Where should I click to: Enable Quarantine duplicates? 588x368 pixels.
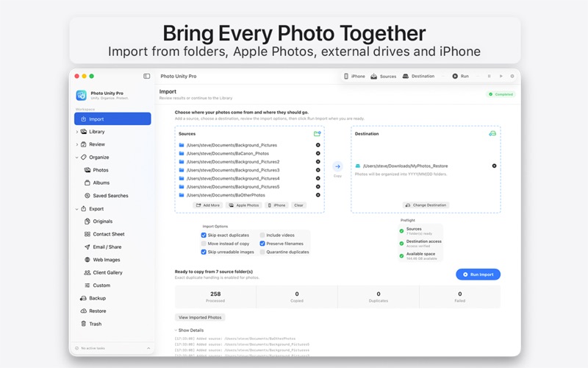[262, 252]
